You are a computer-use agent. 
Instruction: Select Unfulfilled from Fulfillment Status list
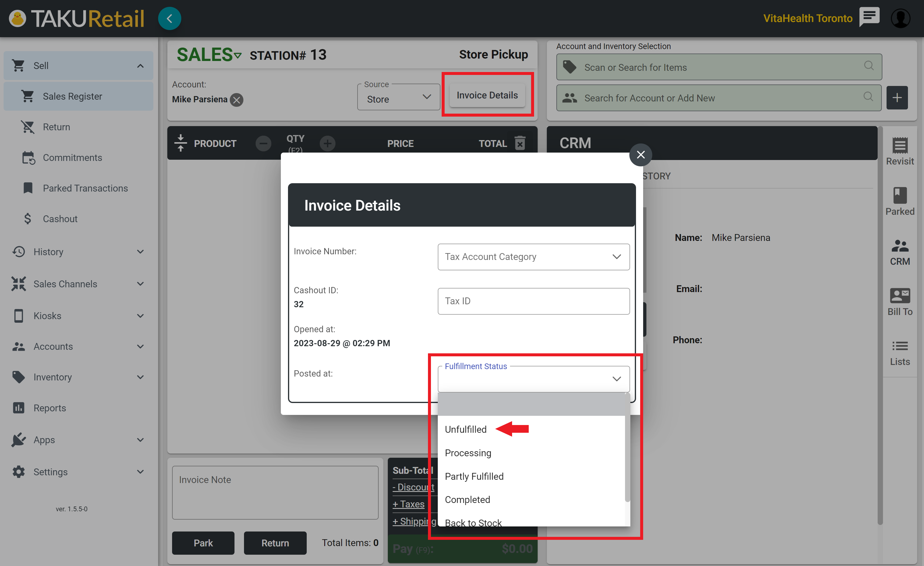point(465,429)
